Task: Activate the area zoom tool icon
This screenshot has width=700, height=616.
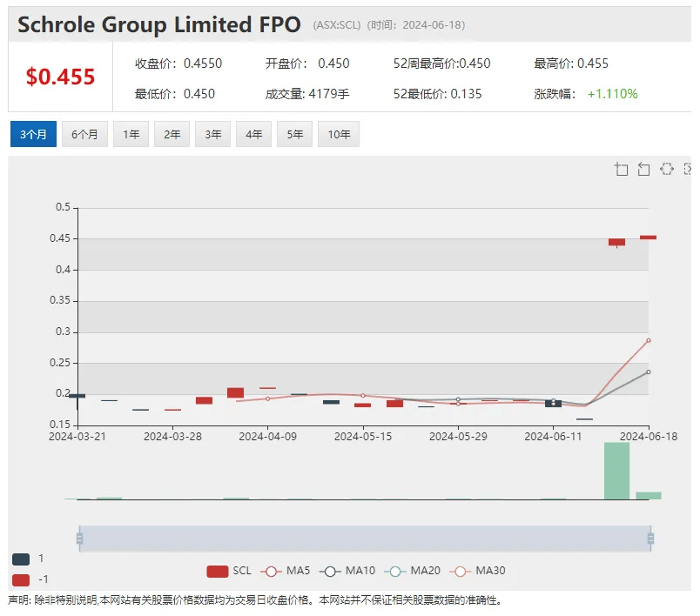Action: point(621,169)
